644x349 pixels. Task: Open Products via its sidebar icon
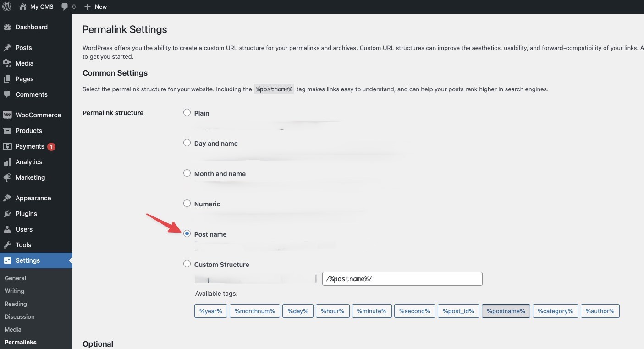pyautogui.click(x=8, y=131)
